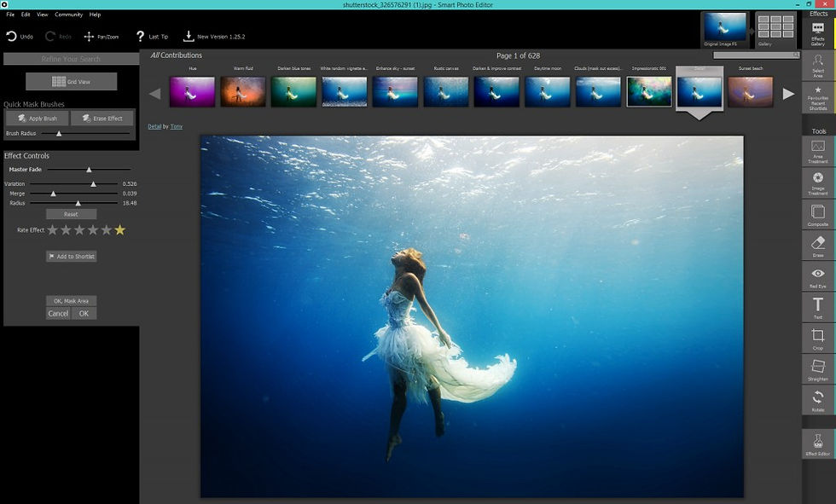Apply the Darken blue tones effect
The image size is (836, 504).
click(x=293, y=91)
